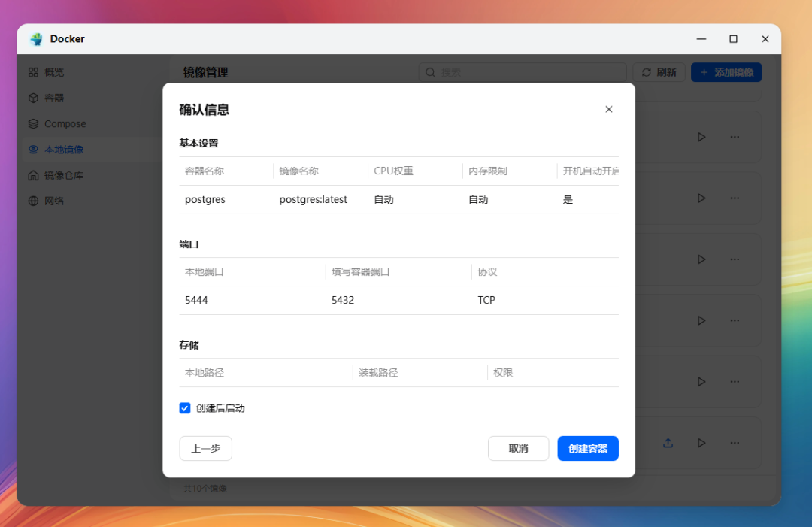Open the more options menu on the first image row
Screen dimensions: 812x527
point(735,137)
